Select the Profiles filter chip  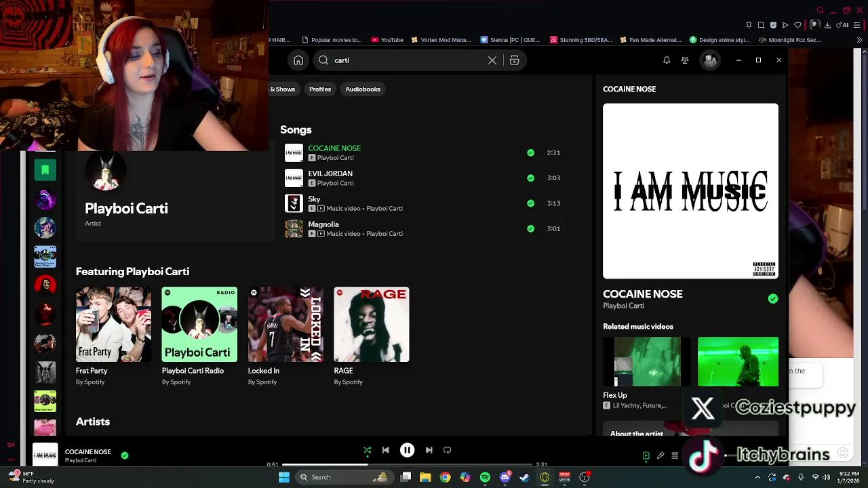[320, 89]
